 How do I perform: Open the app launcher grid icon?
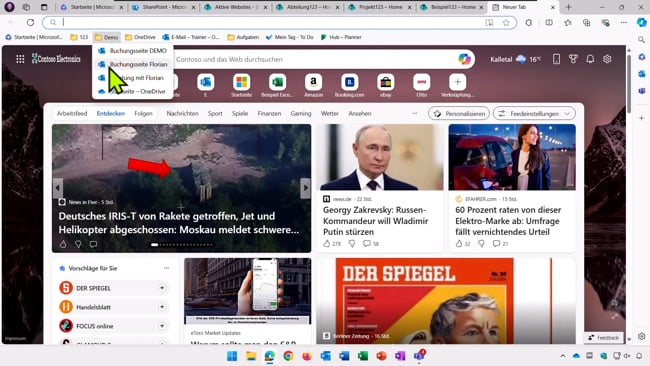click(x=20, y=59)
